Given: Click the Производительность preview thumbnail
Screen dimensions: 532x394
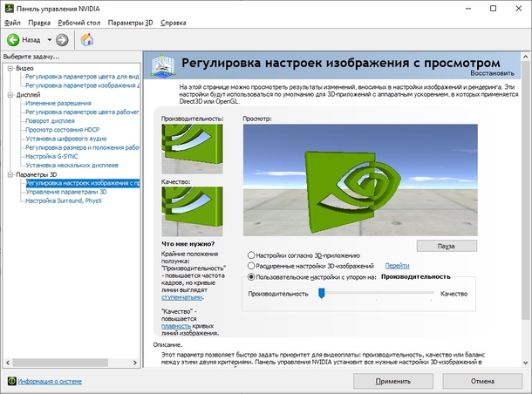Looking at the screenshot, I should 193,149.
